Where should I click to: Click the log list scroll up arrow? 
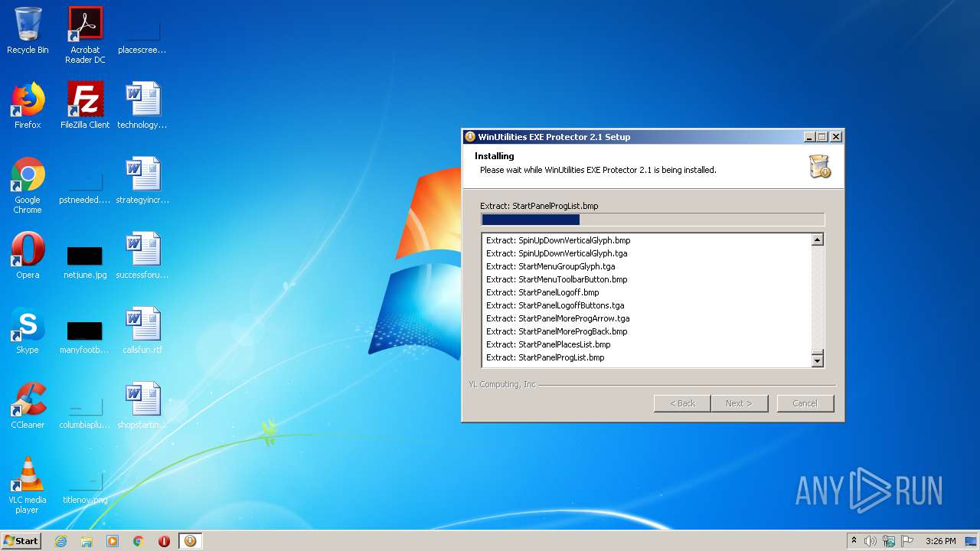coord(818,240)
